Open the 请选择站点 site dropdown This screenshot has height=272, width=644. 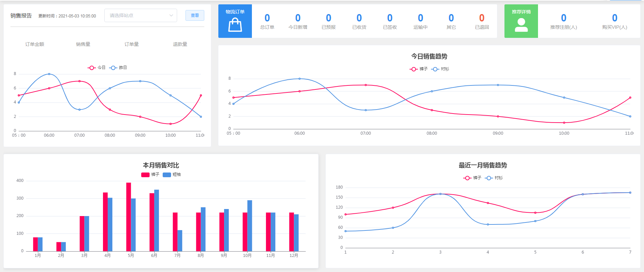click(141, 15)
